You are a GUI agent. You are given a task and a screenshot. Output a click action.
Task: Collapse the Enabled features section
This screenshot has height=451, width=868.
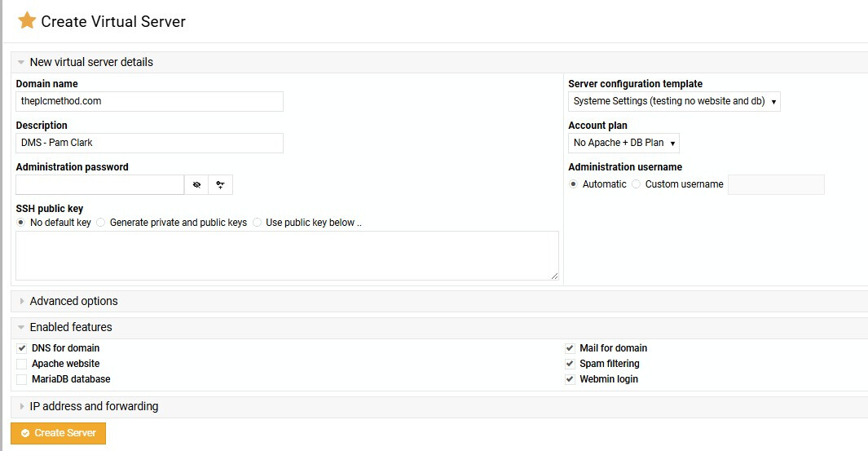pos(71,327)
